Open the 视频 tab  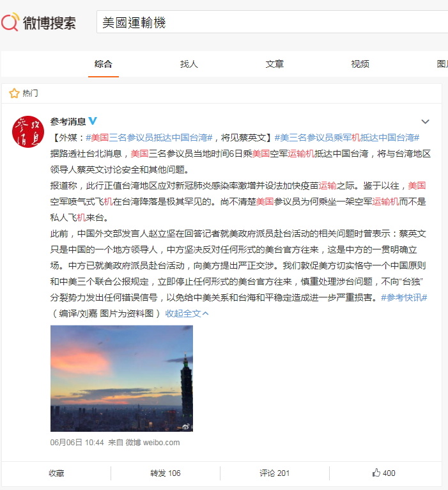[360, 64]
